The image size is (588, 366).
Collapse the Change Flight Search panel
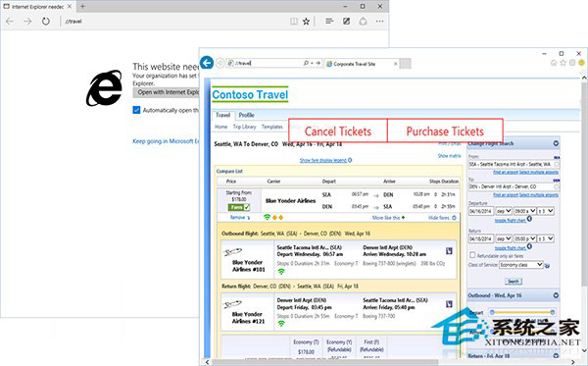point(556,143)
